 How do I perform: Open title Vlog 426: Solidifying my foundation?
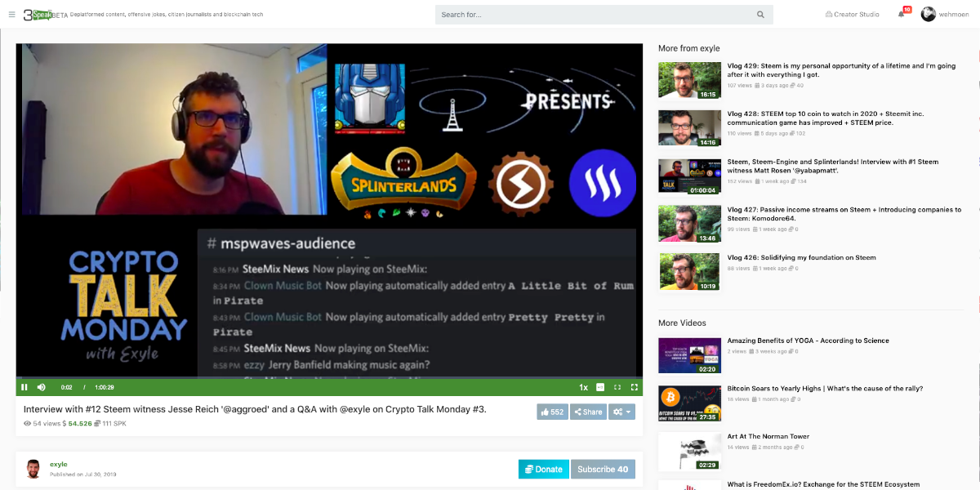click(x=801, y=257)
